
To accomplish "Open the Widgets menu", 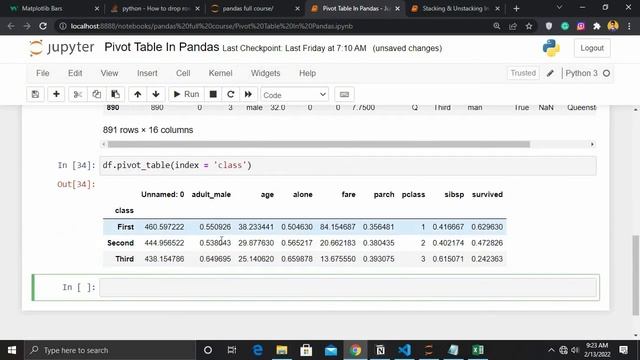I will point(265,73).
